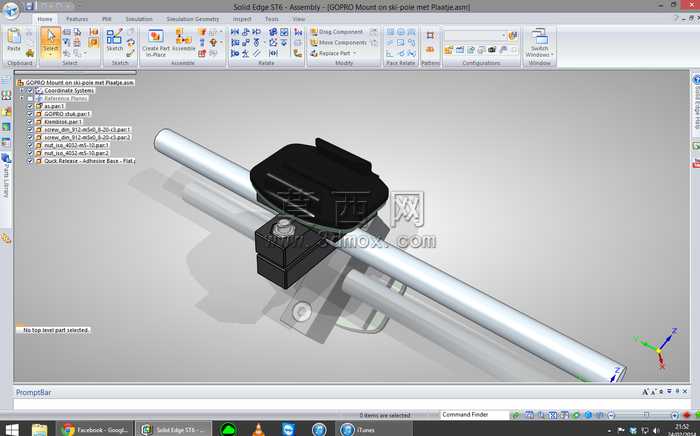The image size is (700, 436).
Task: Select GOPRO stuk.par:1 in PathFinder
Action: coord(67,114)
